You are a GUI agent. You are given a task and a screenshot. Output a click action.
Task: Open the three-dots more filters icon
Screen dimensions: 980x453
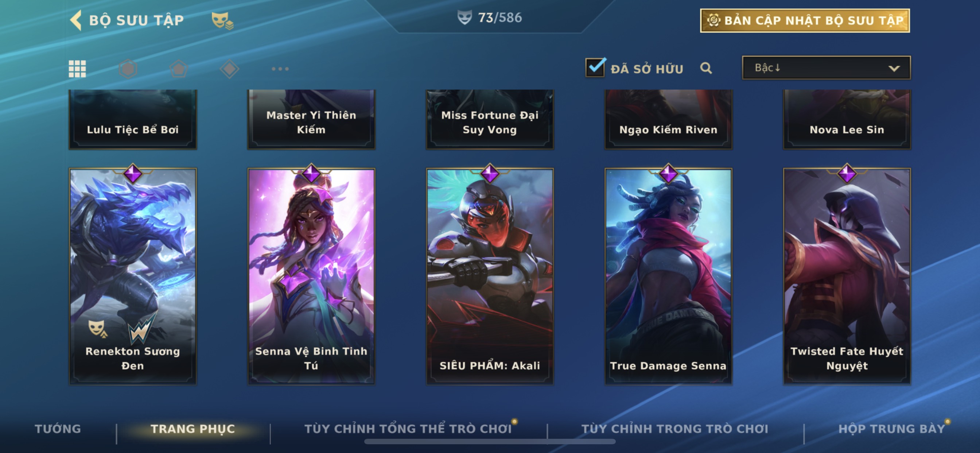point(280,69)
